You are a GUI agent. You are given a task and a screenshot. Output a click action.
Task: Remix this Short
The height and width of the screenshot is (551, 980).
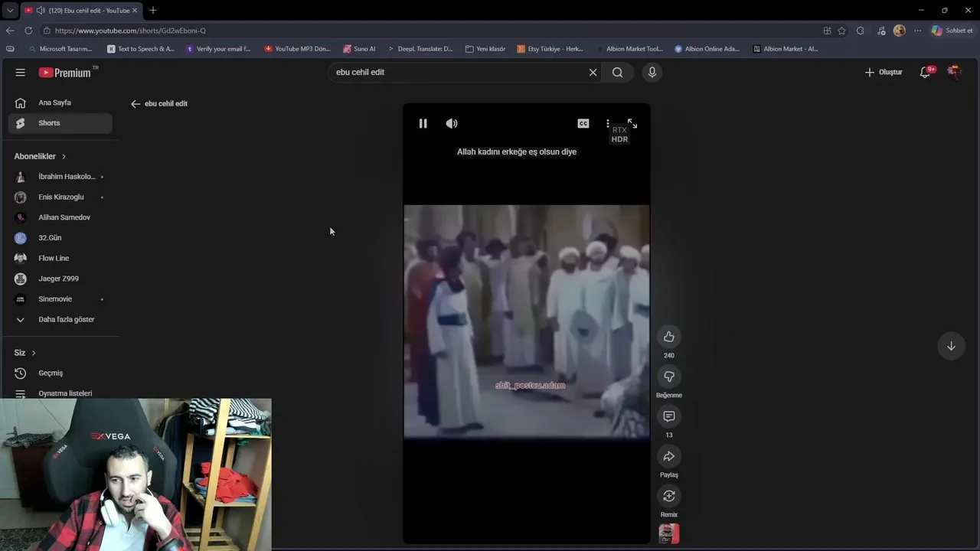tap(669, 496)
